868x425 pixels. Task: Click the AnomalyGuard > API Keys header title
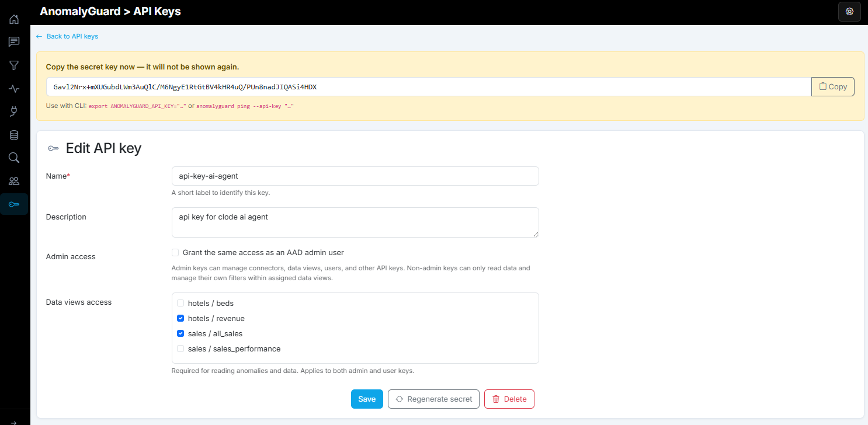[110, 12]
